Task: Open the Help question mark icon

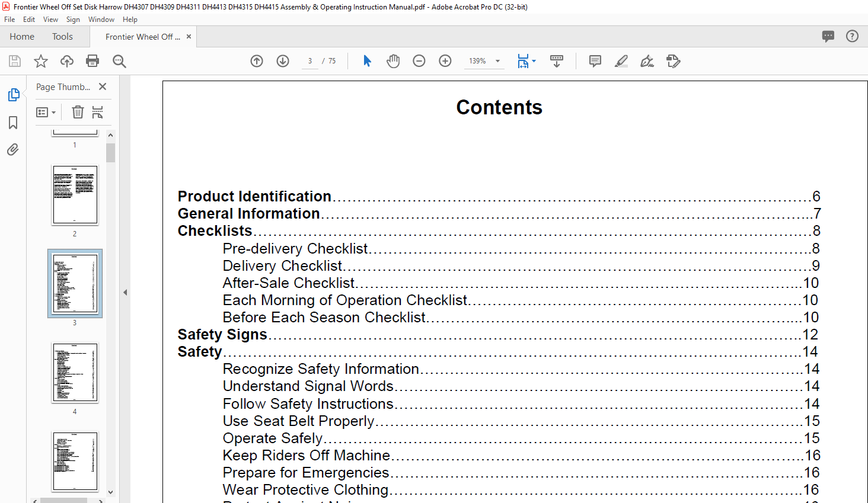Action: [852, 36]
